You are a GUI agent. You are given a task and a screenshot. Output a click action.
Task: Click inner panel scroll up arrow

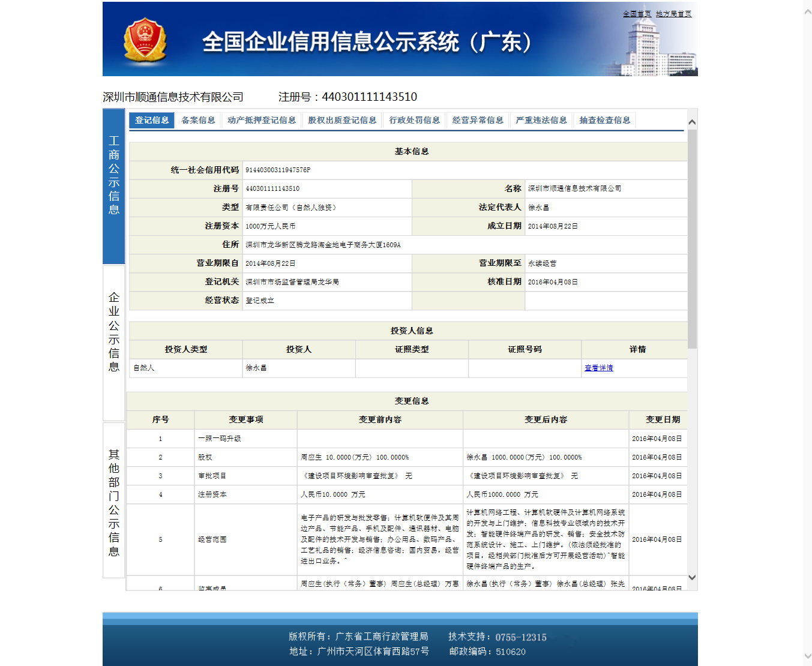[692, 122]
